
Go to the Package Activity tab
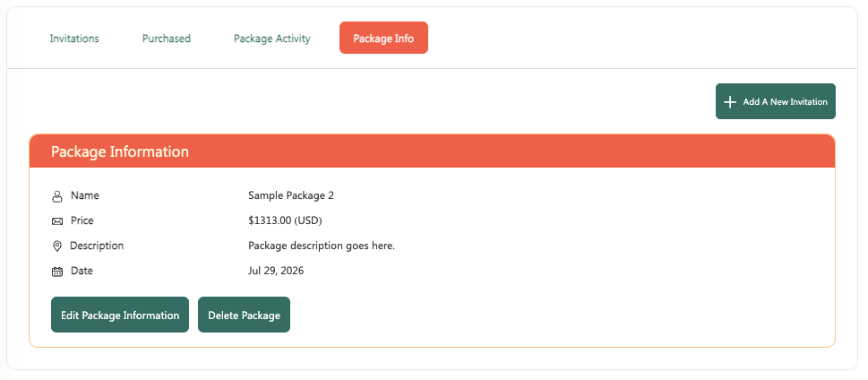coord(271,39)
